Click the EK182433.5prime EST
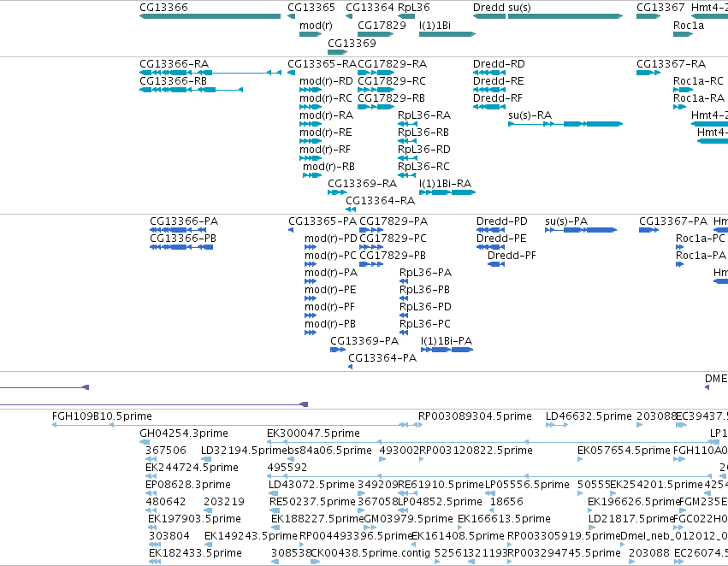The width and height of the screenshot is (728, 566). tap(155, 562)
